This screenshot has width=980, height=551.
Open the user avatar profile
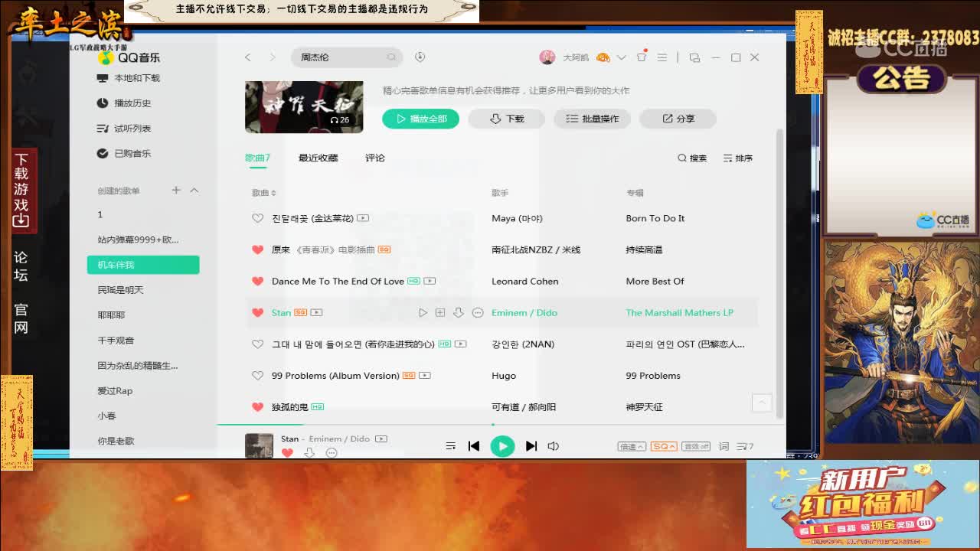pyautogui.click(x=547, y=57)
